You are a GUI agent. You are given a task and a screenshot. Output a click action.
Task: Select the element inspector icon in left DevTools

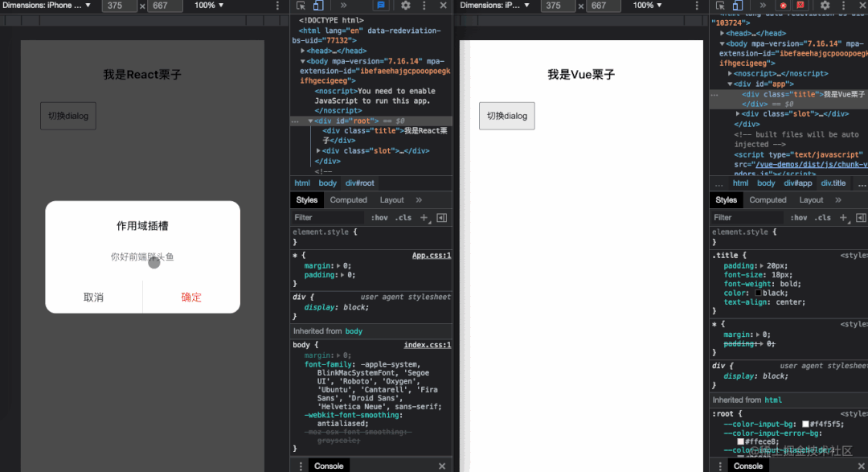pyautogui.click(x=301, y=6)
